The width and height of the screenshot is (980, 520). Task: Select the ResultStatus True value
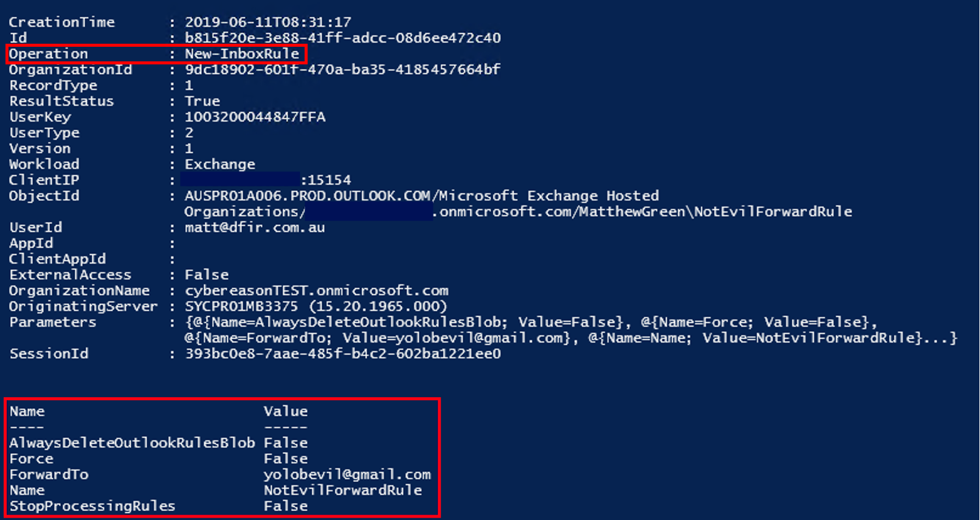pyautogui.click(x=202, y=101)
